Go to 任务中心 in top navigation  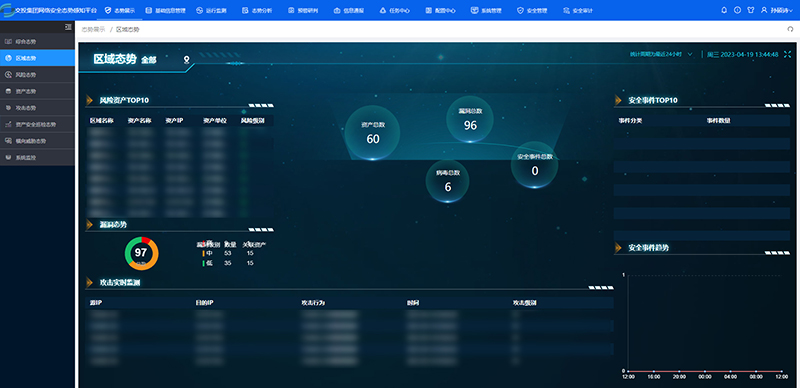pos(394,10)
